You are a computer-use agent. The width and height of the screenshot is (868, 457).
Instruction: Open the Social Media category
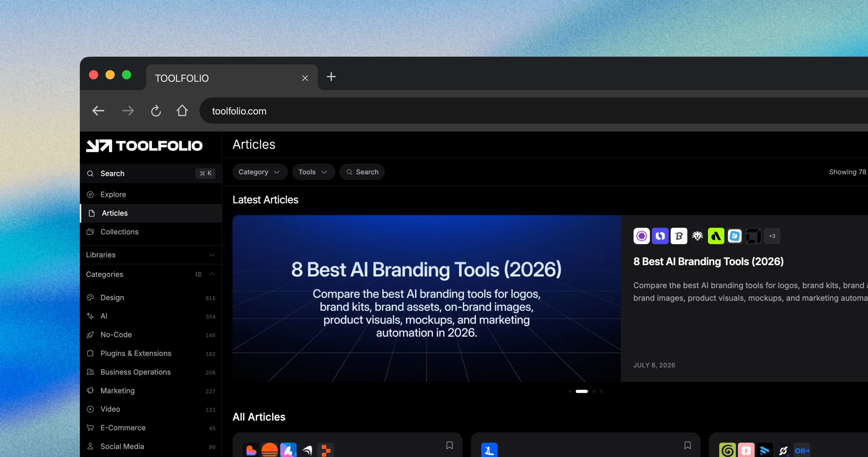coord(151,447)
